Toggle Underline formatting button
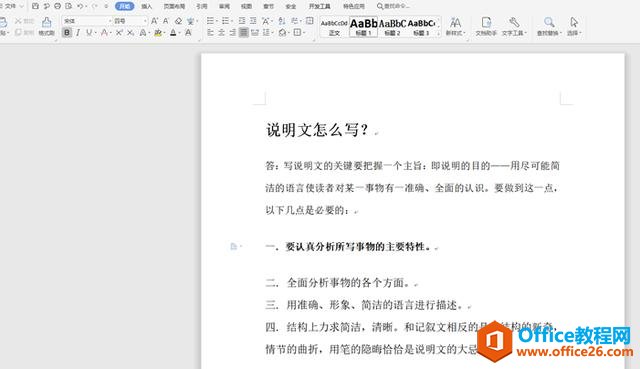The height and width of the screenshot is (369, 640). pos(89,33)
